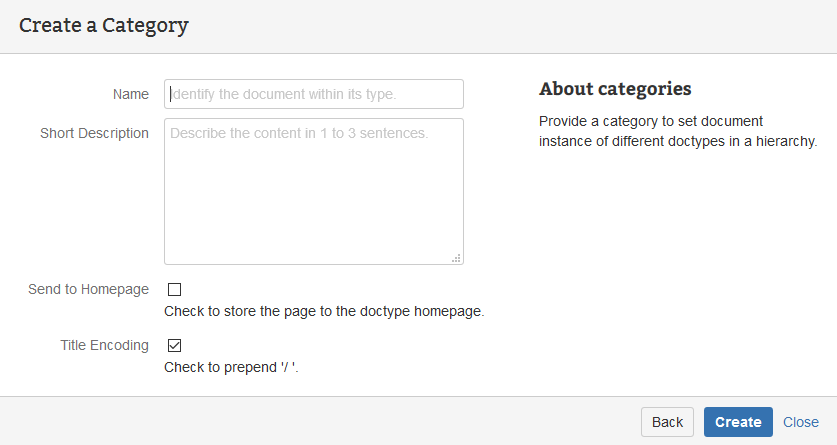Click the Name input field

[x=313, y=94]
